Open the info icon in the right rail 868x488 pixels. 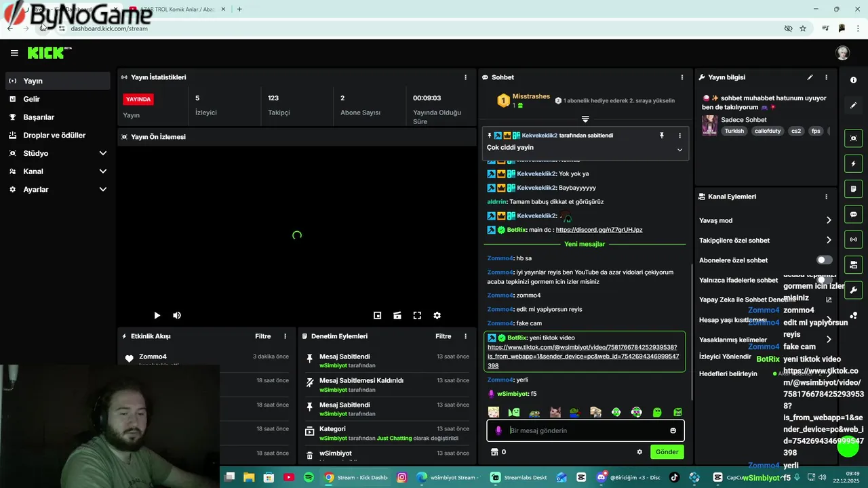click(853, 80)
